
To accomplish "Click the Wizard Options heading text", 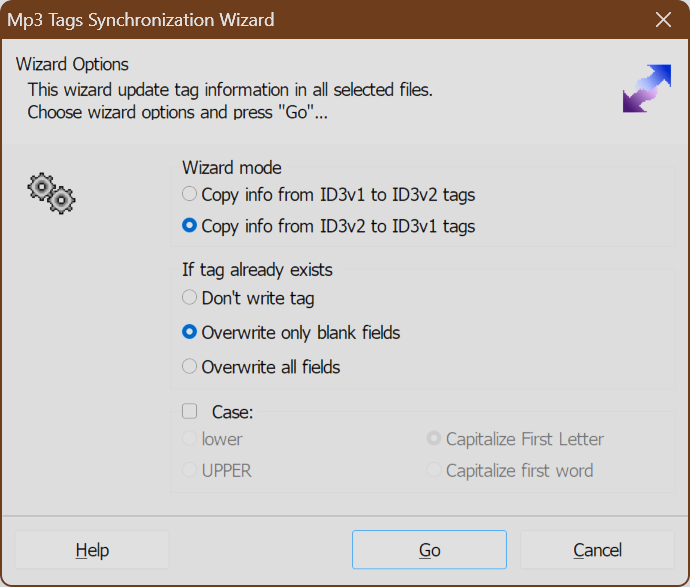I will pyautogui.click(x=72, y=64).
